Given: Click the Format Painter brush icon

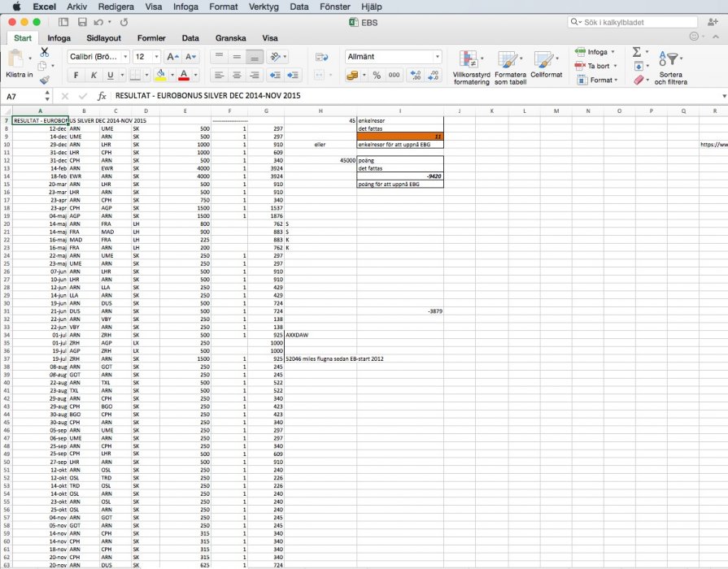Looking at the screenshot, I should pos(45,80).
